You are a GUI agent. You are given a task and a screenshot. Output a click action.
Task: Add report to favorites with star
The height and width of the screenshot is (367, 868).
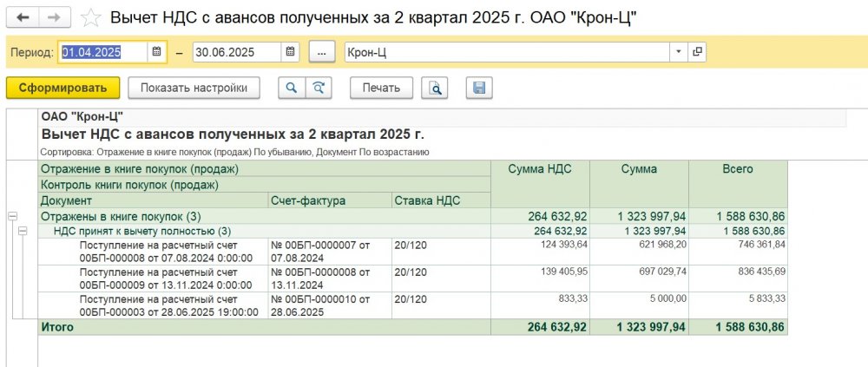point(89,18)
